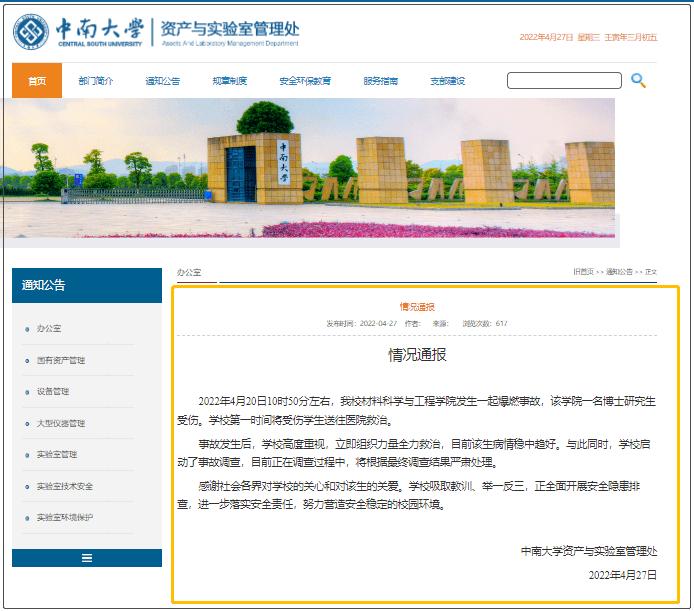The width and height of the screenshot is (694, 611).
Task: Open the 服务指南 navigation item
Action: pyautogui.click(x=381, y=81)
